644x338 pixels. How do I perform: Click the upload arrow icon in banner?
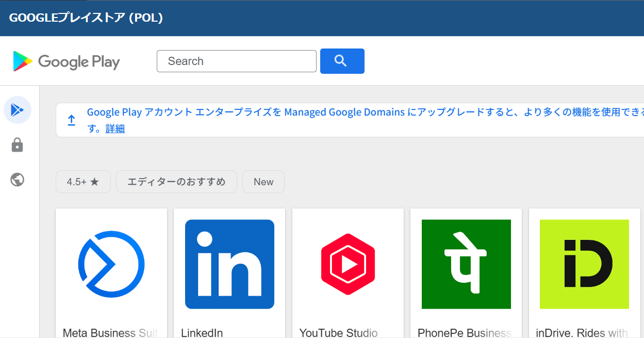point(72,120)
